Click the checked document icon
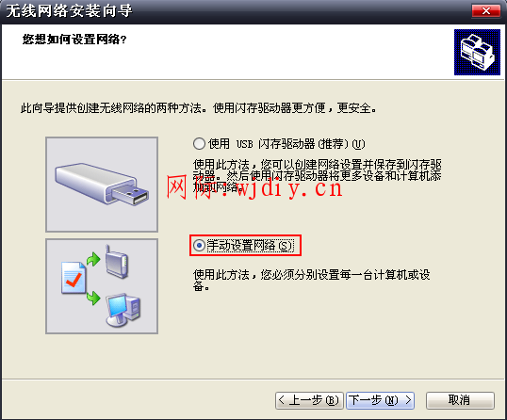The width and height of the screenshot is (507, 420). pyautogui.click(x=74, y=278)
